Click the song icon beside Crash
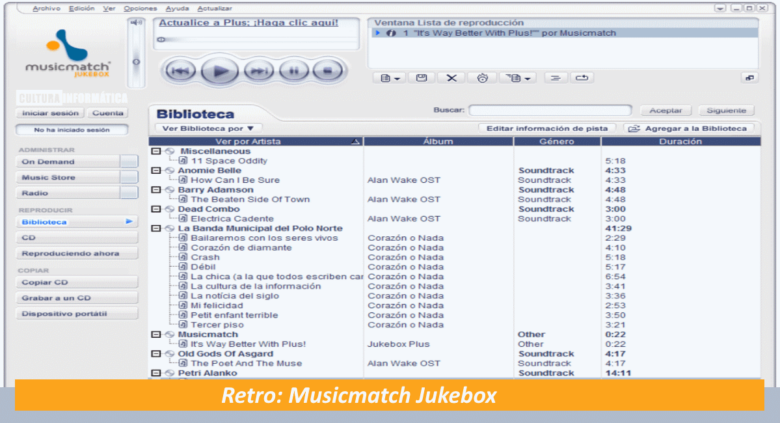This screenshot has height=423, width=780. (183, 257)
